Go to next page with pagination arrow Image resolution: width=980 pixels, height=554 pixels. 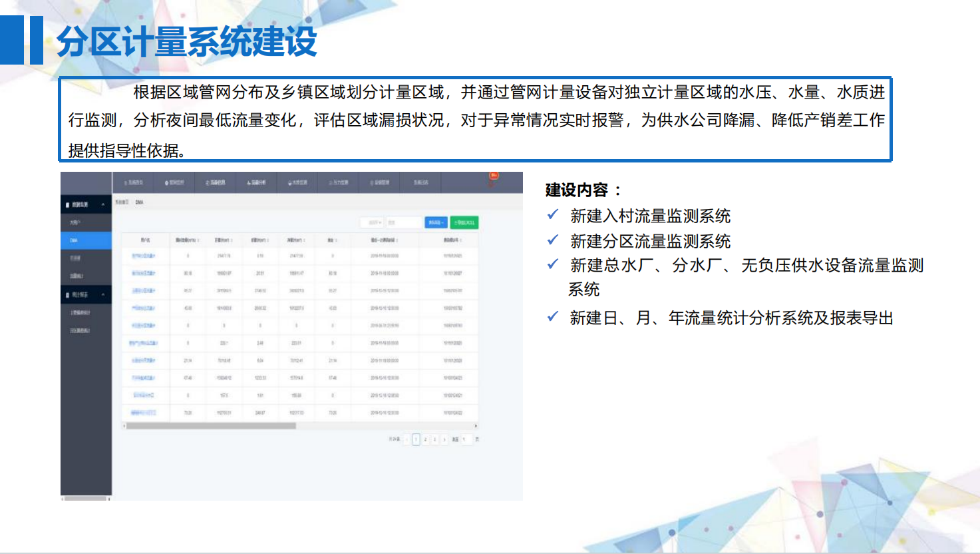pos(444,439)
